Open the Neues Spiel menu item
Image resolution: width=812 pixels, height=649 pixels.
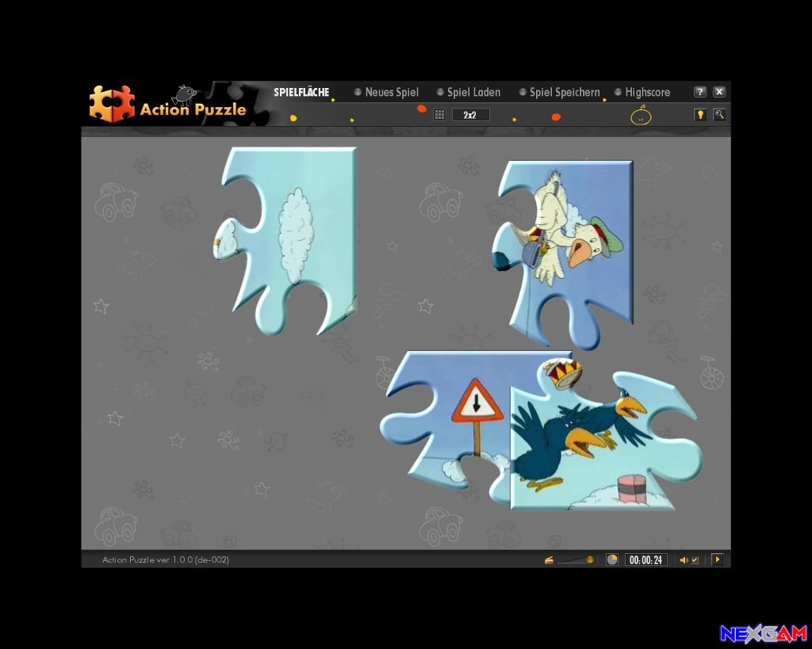click(386, 92)
